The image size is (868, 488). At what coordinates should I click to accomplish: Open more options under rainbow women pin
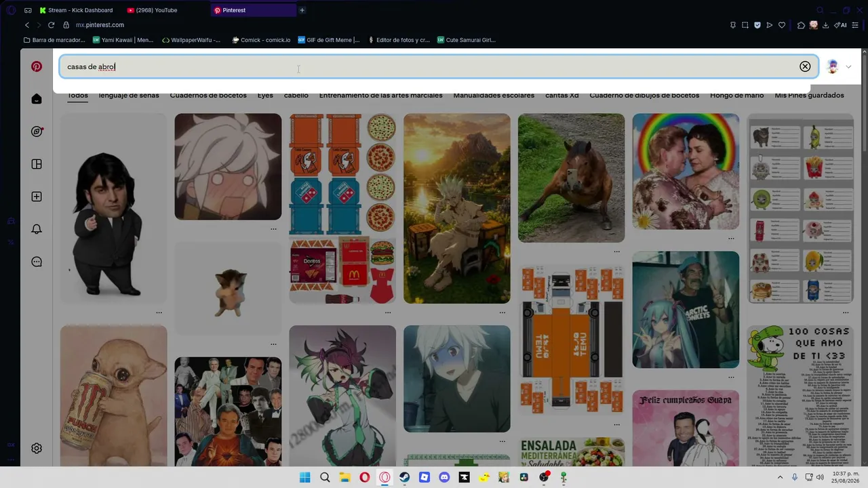731,239
